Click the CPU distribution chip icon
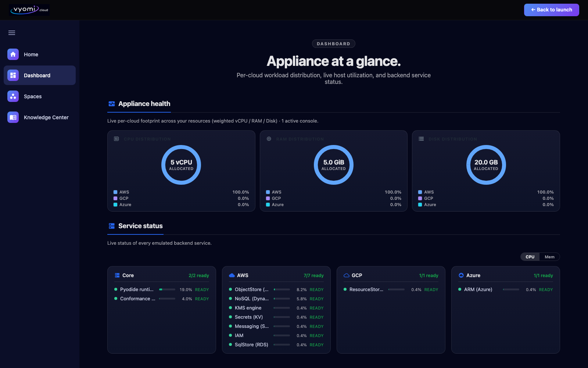588x368 pixels. [x=116, y=139]
